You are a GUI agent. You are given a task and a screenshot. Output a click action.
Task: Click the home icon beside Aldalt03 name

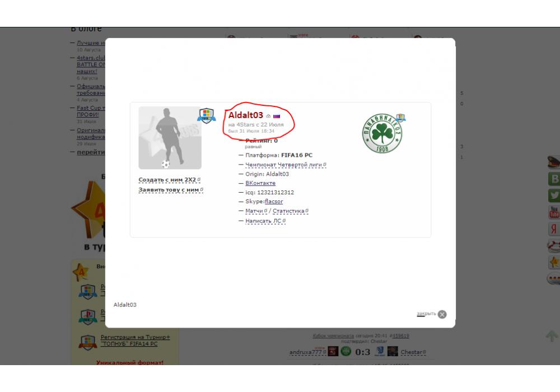pos(268,116)
